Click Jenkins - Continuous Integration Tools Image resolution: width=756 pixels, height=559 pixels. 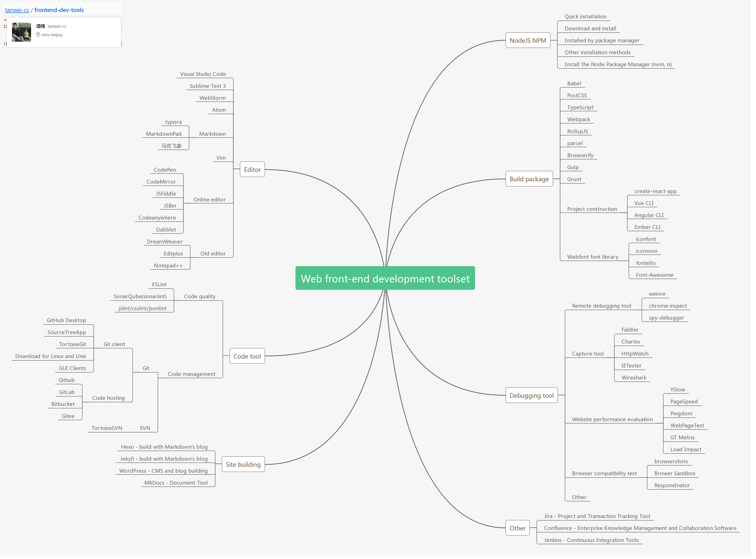[595, 543]
